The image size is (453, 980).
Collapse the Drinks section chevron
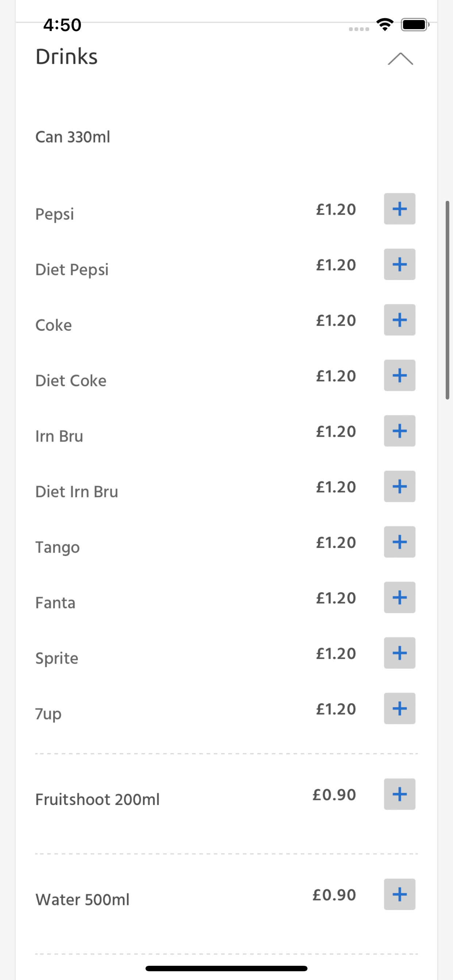pyautogui.click(x=400, y=59)
